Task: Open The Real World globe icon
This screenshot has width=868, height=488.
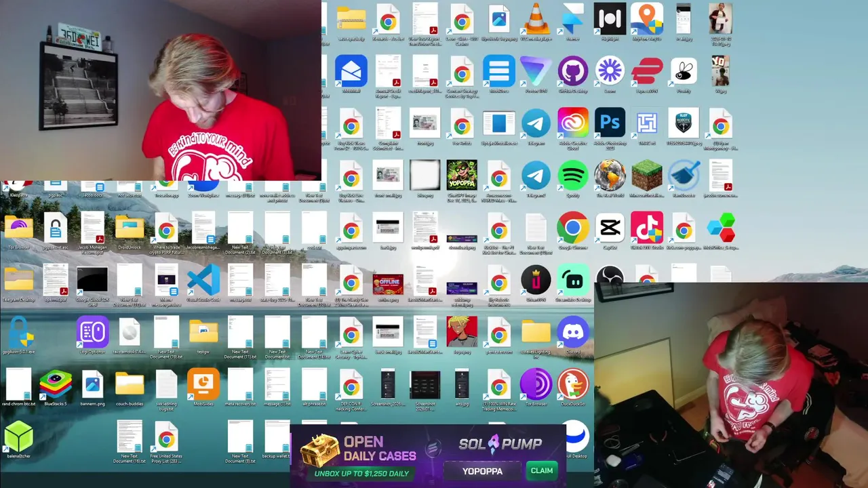Action: 610,176
